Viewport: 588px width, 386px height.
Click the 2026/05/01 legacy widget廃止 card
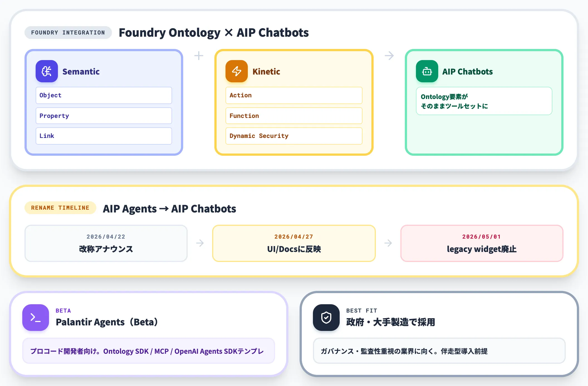(x=482, y=243)
